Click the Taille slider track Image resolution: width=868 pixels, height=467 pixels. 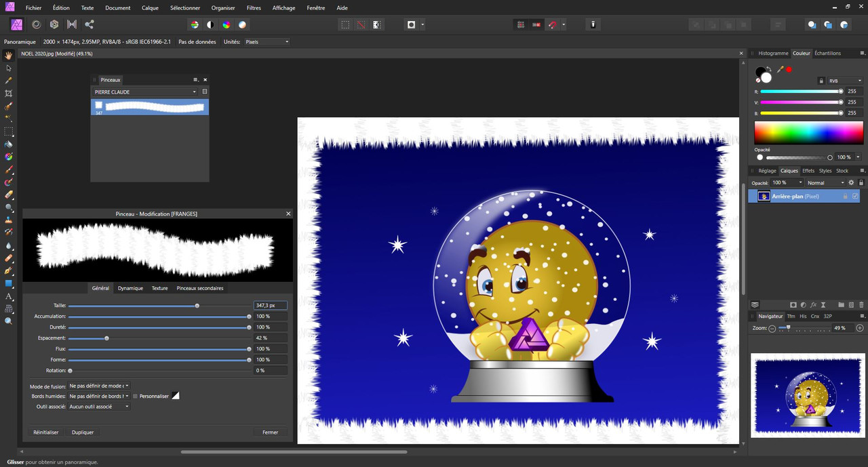pos(159,306)
